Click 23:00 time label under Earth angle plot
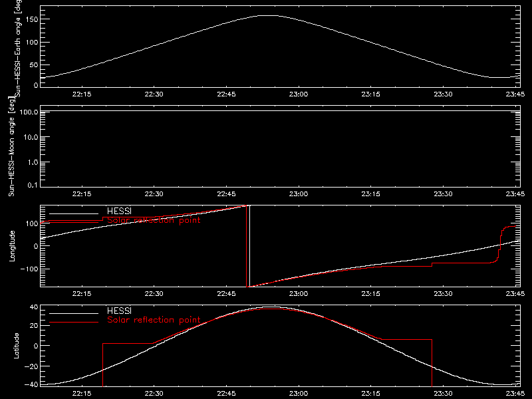Image resolution: width=532 pixels, height=399 pixels. tap(299, 94)
